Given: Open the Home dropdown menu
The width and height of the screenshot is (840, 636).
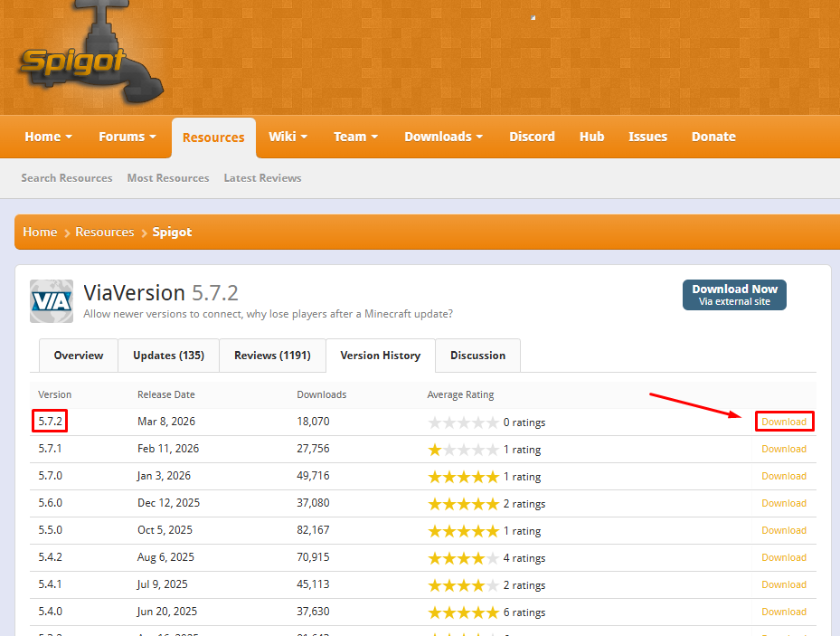Looking at the screenshot, I should coord(48,137).
